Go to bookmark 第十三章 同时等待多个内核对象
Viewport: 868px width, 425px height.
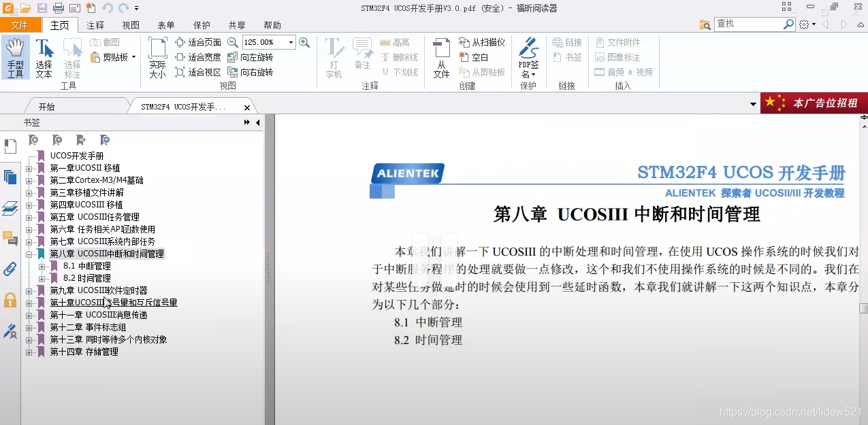108,339
